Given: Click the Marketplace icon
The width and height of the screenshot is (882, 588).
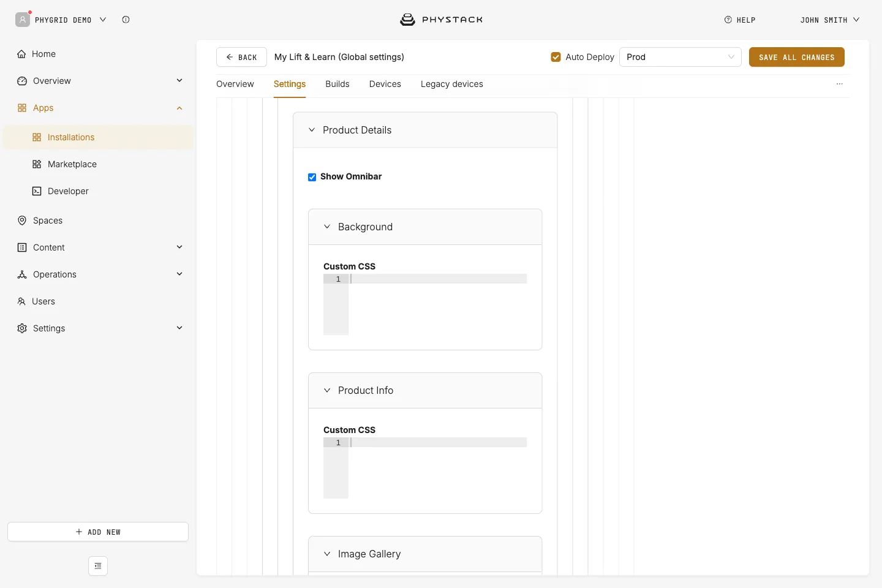Looking at the screenshot, I should click(37, 164).
